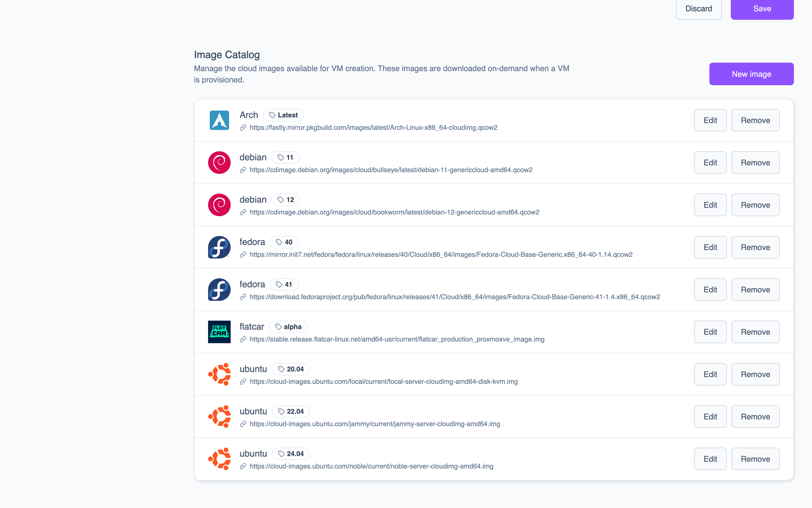The height and width of the screenshot is (508, 812).
Task: Remove the ubuntu 22.04 image
Action: (755, 417)
